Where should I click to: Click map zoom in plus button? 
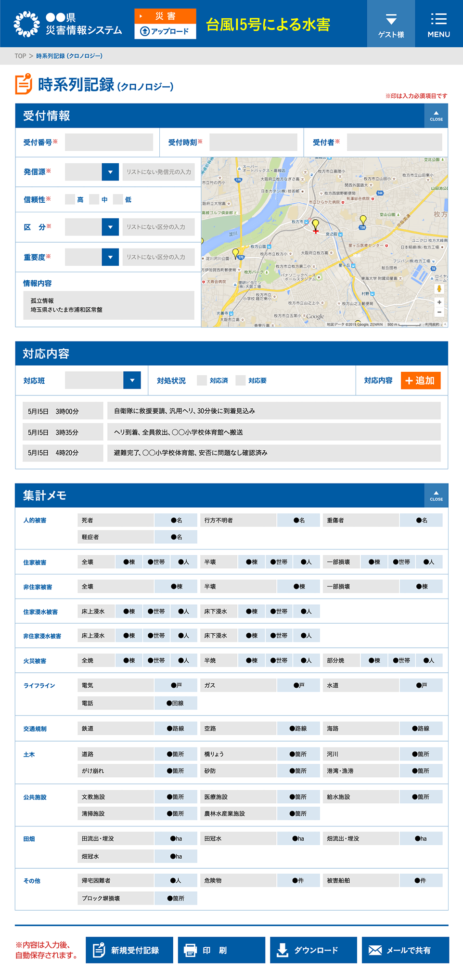tap(439, 302)
